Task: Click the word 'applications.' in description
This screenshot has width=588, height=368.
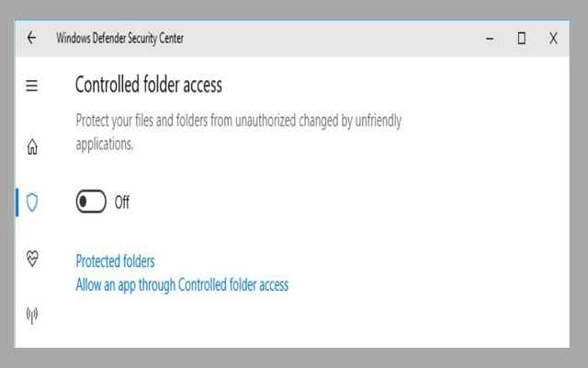Action: 105,144
